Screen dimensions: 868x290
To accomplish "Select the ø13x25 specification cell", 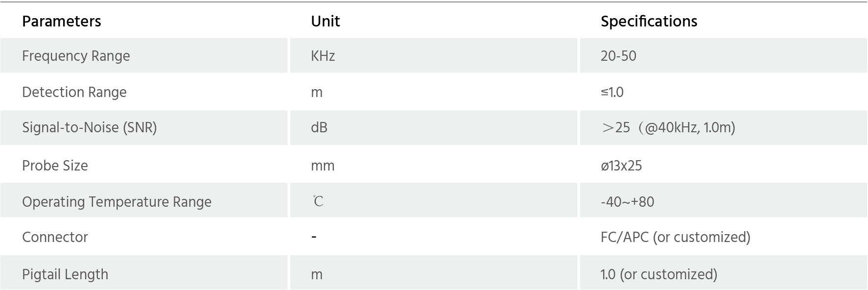I will (x=724, y=165).
